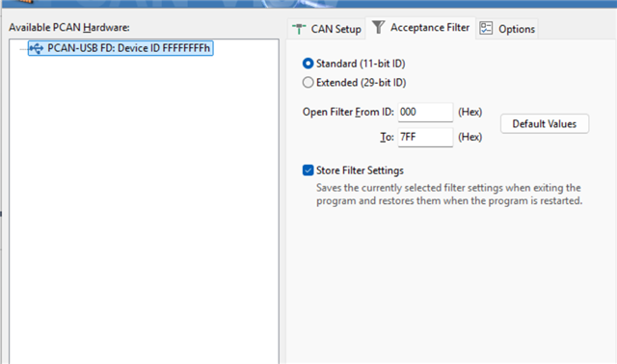Uncheck Store Filter Settings checkbox

308,170
